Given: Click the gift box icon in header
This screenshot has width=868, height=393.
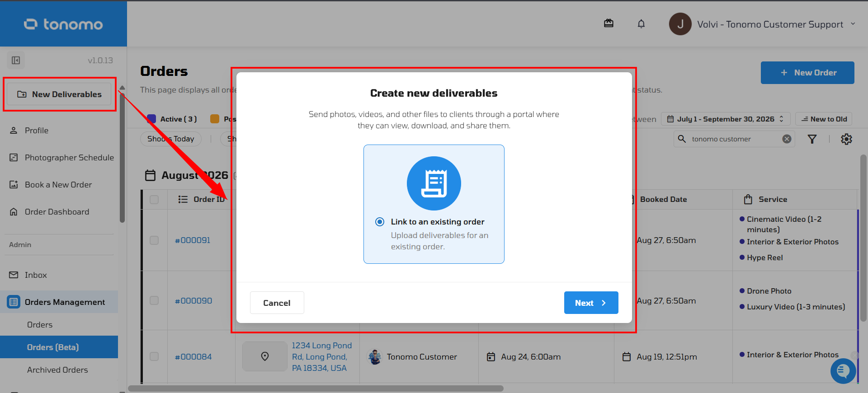Looking at the screenshot, I should (x=609, y=23).
